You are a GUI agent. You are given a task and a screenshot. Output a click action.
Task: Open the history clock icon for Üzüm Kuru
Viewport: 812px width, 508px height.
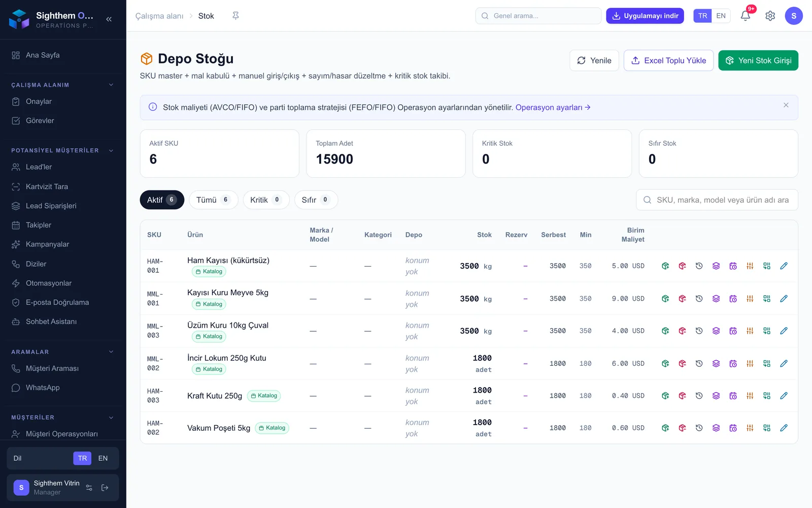(699, 331)
